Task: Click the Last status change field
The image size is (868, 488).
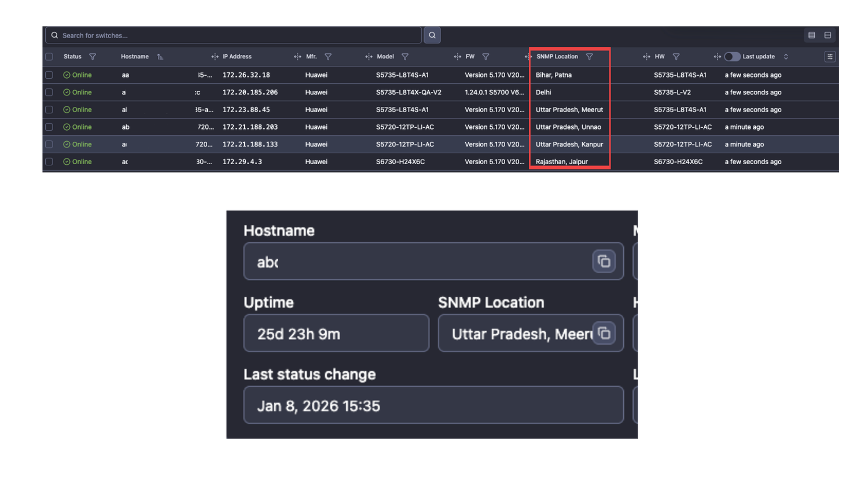Action: tap(433, 405)
